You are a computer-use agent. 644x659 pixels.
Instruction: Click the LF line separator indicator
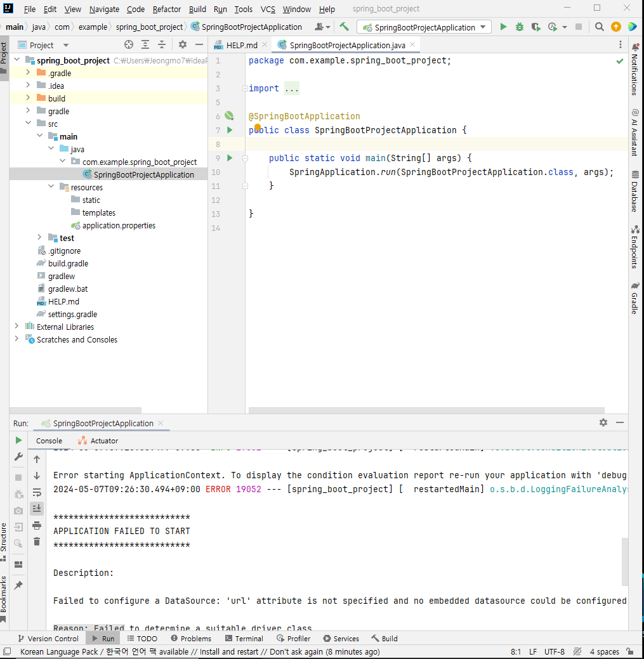pos(532,651)
